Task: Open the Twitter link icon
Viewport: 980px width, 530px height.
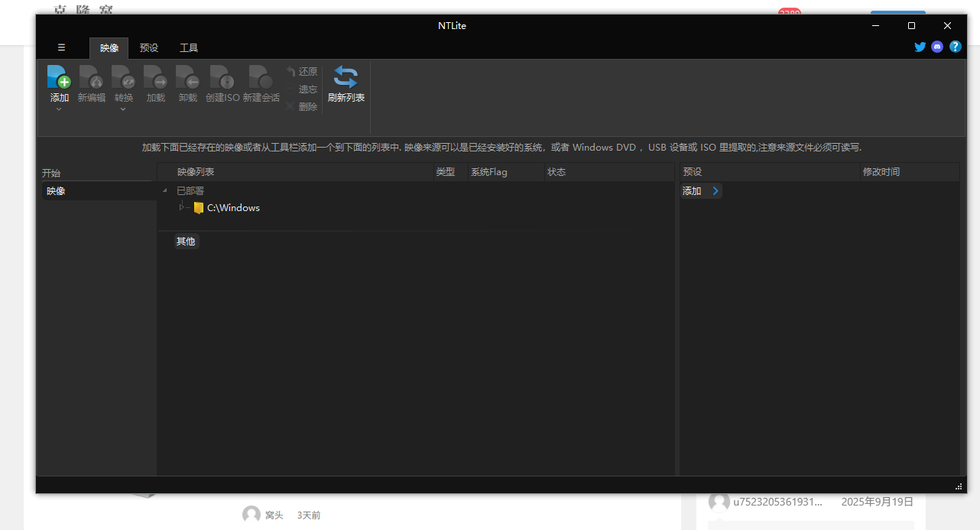Action: 920,47
